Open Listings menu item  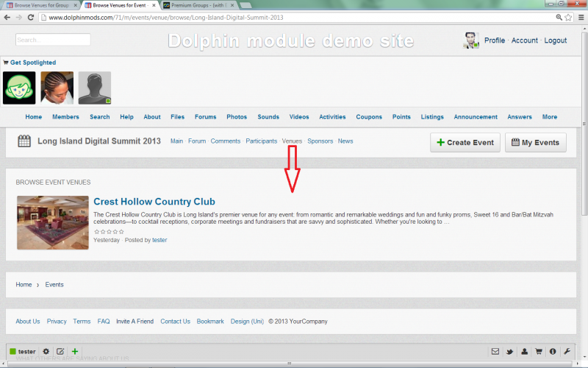[x=432, y=117]
